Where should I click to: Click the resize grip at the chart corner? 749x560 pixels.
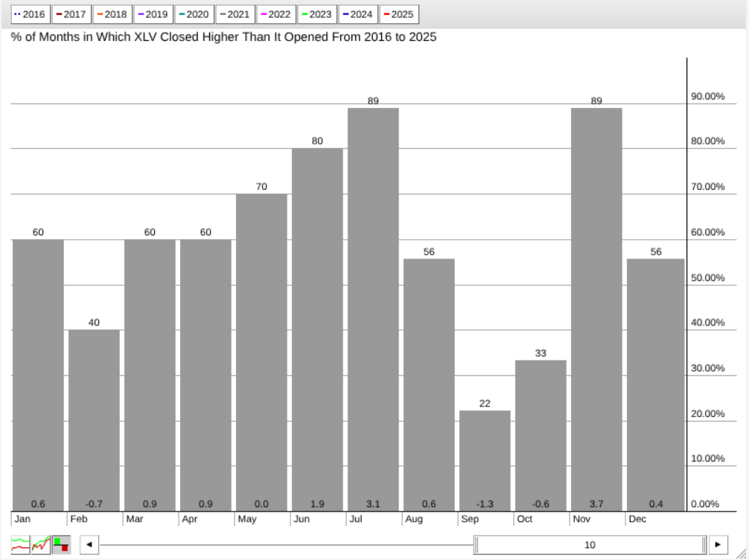742,554
